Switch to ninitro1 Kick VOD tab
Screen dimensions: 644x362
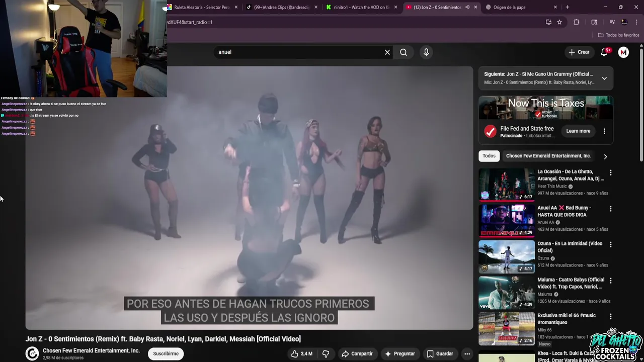362,7
